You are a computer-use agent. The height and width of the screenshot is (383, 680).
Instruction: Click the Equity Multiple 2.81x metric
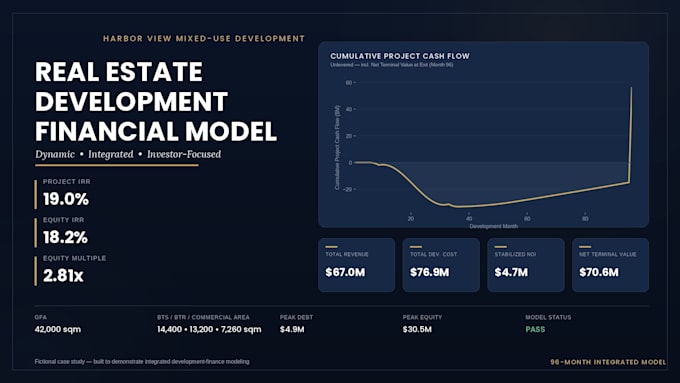pyautogui.click(x=63, y=275)
